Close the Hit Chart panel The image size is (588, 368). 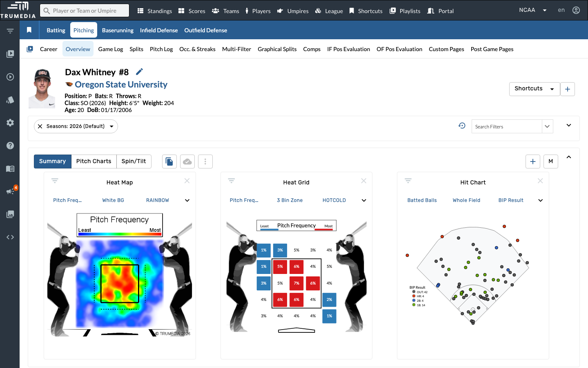(540, 181)
